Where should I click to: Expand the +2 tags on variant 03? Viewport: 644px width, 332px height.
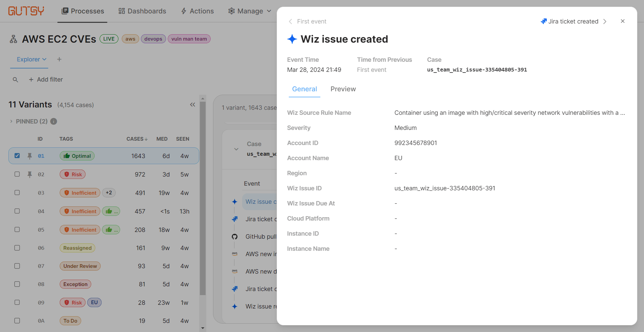[109, 193]
